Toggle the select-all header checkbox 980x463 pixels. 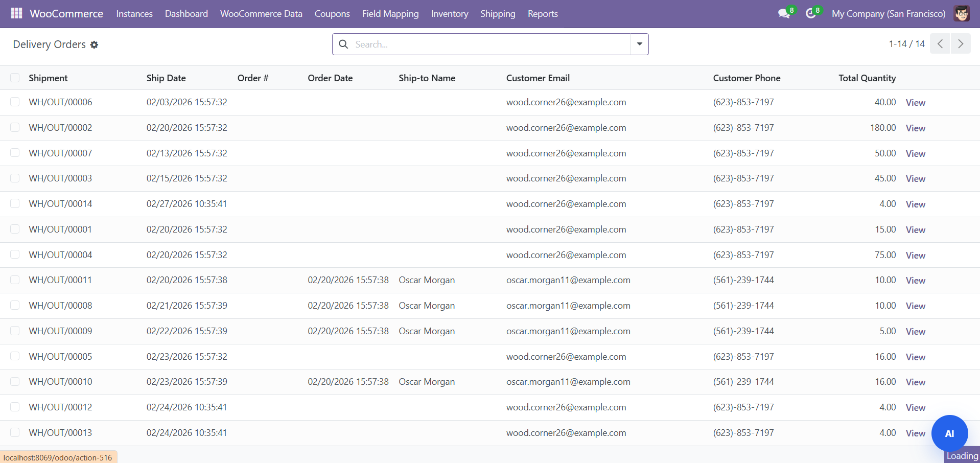coord(15,78)
